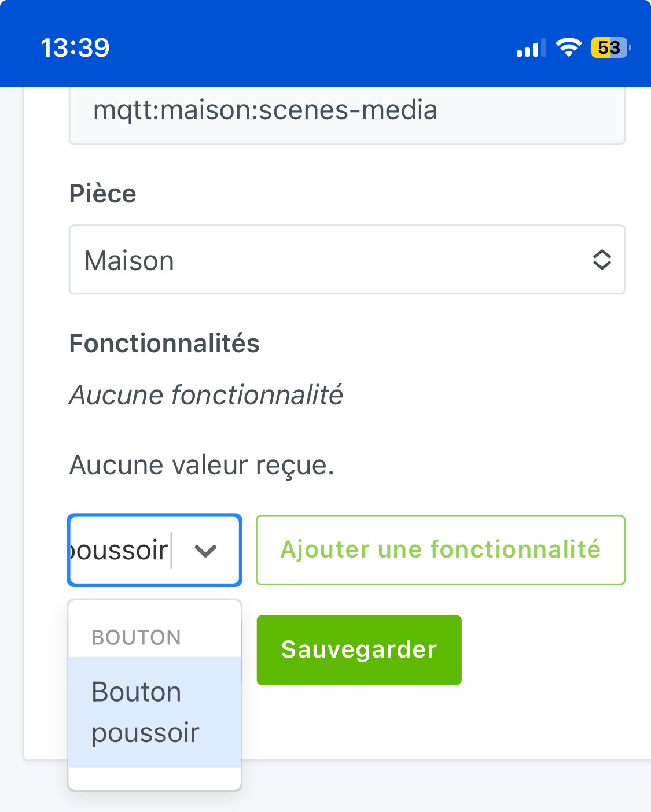Click the Aucune valeur reçue message

201,465
